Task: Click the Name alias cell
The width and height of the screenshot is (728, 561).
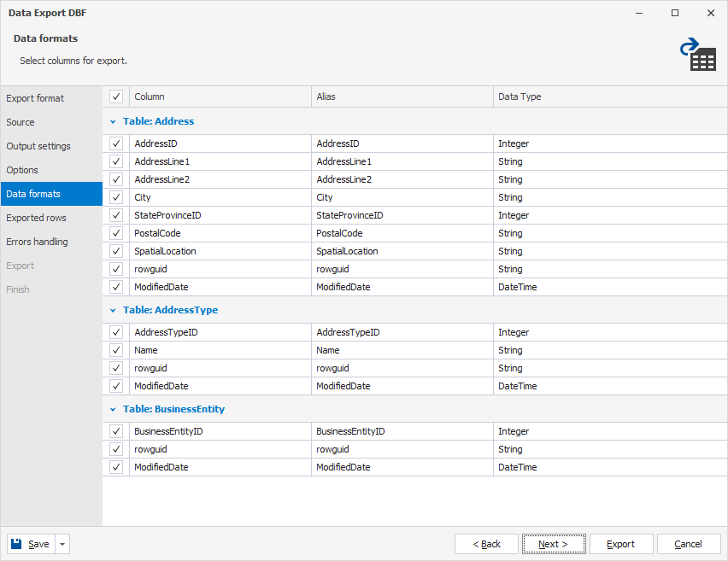Action: [x=402, y=350]
